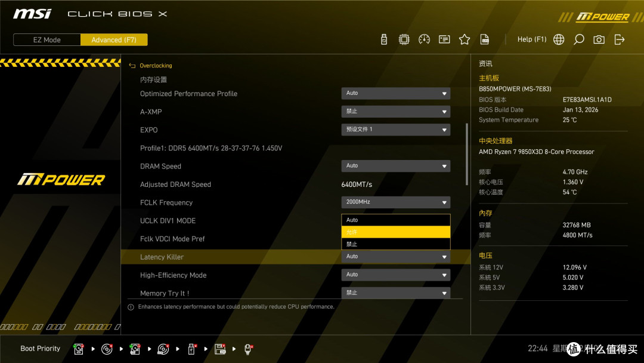Screen dimensions: 644x363
Task: Click the FCLK Frequency label
Action: click(166, 202)
